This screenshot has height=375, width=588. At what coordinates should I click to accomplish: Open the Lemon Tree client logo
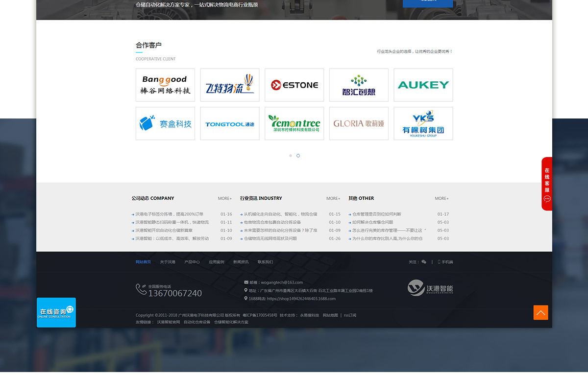[x=294, y=124]
